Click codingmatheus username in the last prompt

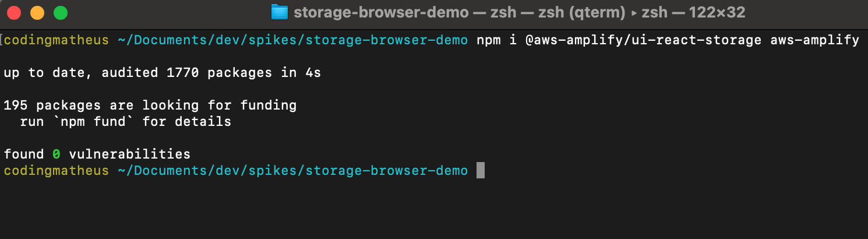tap(57, 171)
